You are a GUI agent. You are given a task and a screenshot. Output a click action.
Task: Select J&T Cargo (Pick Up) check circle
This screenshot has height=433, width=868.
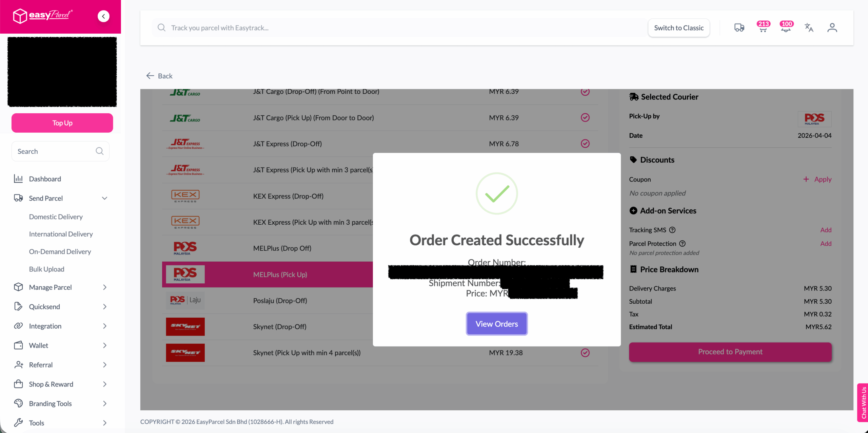point(585,117)
